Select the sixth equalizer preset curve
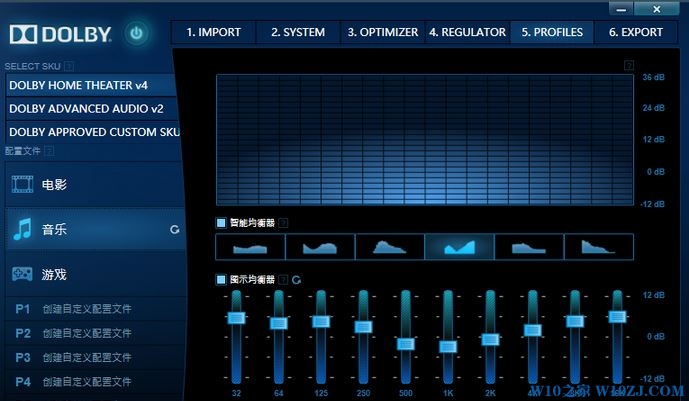 coord(599,247)
